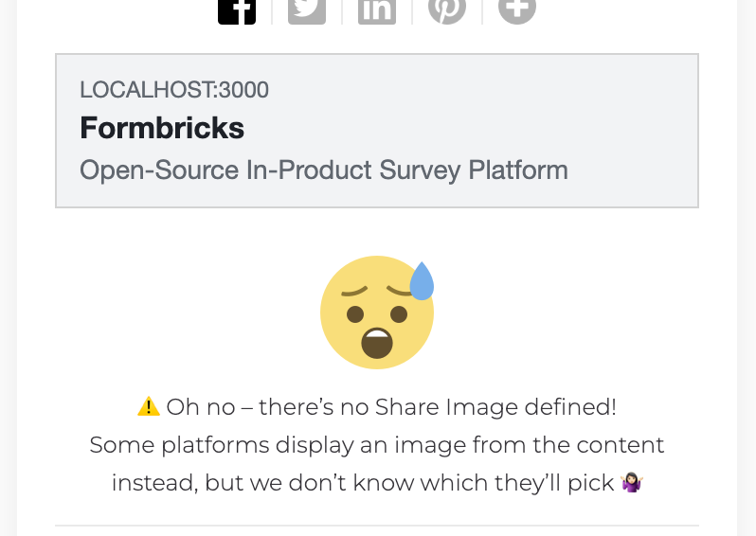Choose the Pinterest preview icon

pos(447,9)
